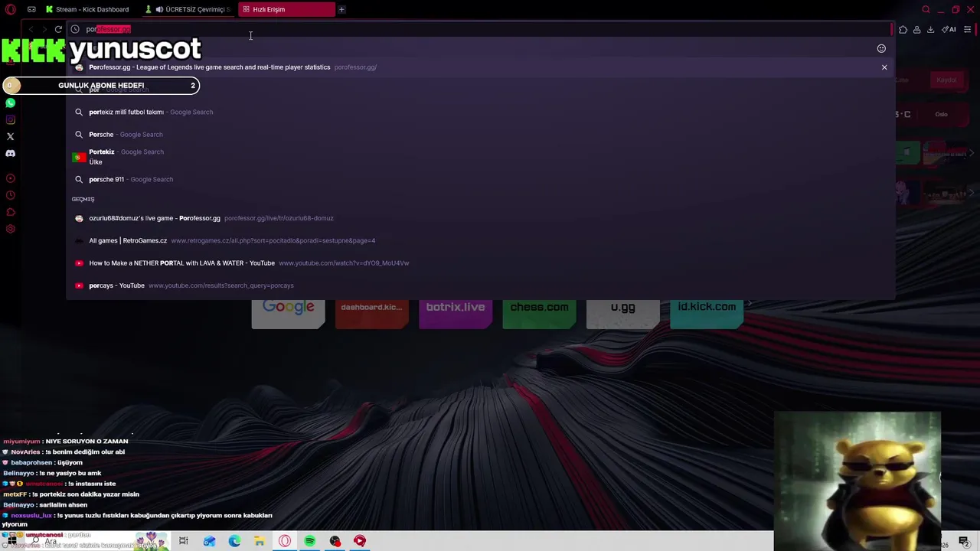The height and width of the screenshot is (551, 980).
Task: Choose the porsche 911 search suggestion
Action: [x=481, y=179]
